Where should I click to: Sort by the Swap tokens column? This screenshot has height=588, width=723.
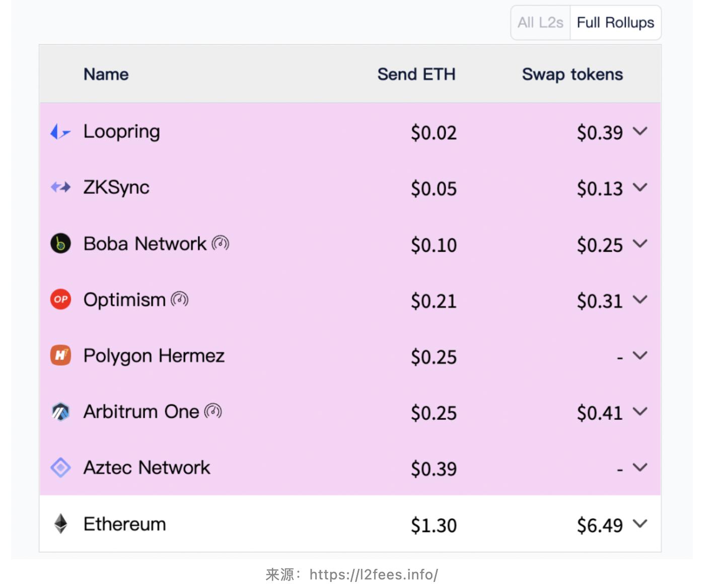click(572, 75)
